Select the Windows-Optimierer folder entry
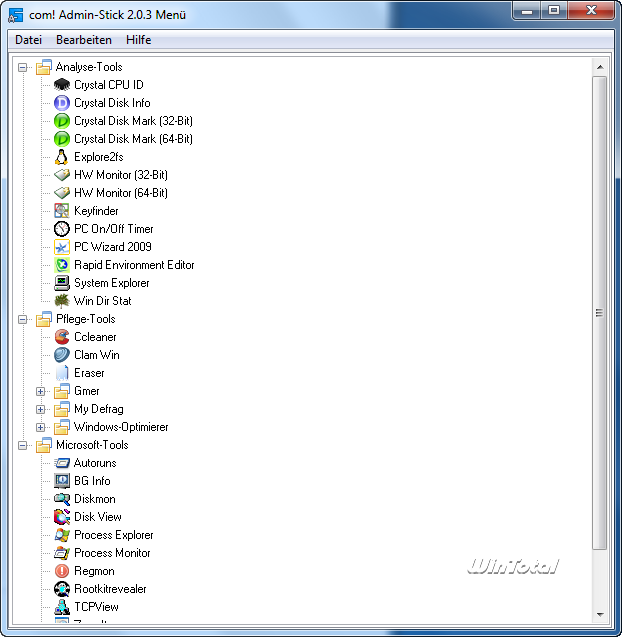 coord(121,427)
